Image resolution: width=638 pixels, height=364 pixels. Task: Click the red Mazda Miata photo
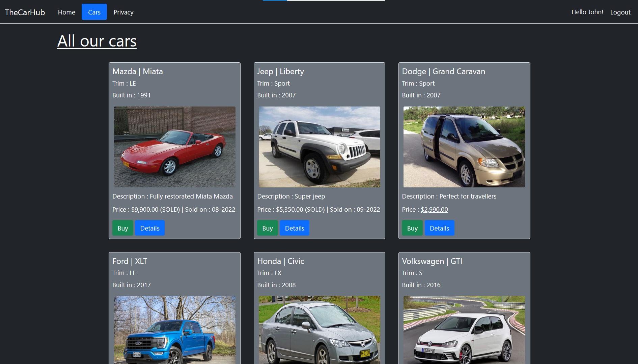click(175, 147)
